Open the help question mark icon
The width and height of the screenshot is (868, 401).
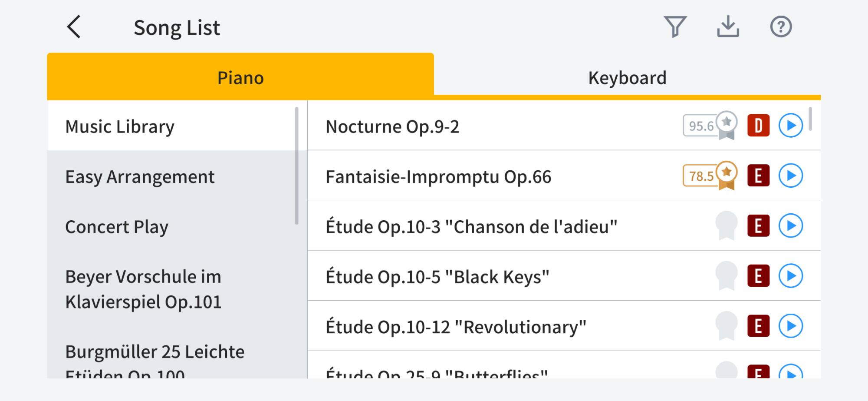pos(781,27)
